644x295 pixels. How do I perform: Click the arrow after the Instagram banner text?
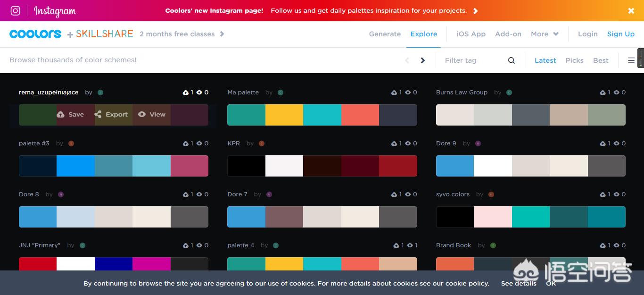point(475,11)
